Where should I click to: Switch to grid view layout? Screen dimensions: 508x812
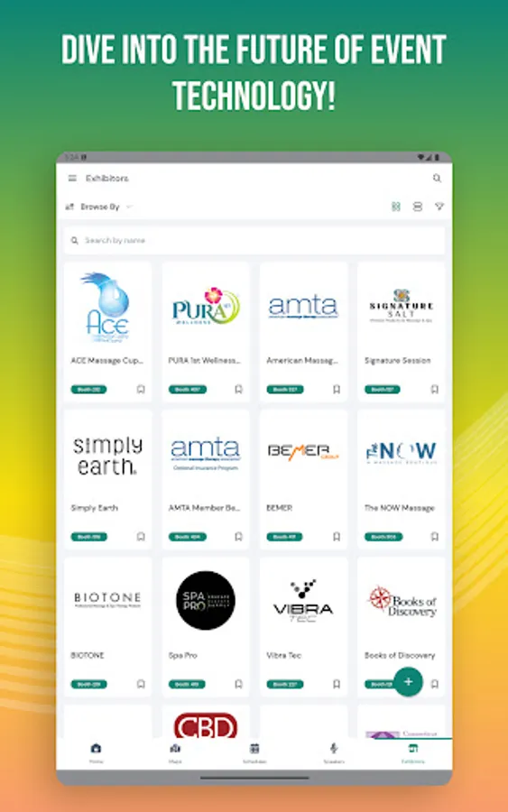pyautogui.click(x=396, y=207)
